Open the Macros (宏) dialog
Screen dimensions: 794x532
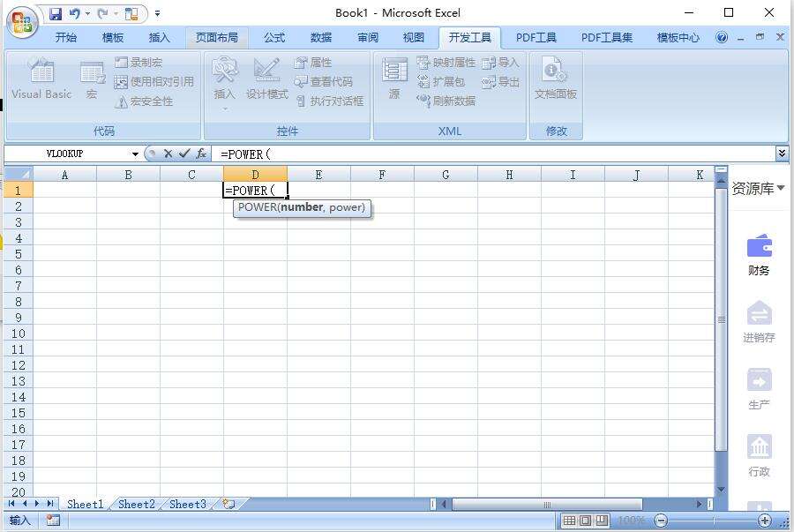tap(92, 79)
